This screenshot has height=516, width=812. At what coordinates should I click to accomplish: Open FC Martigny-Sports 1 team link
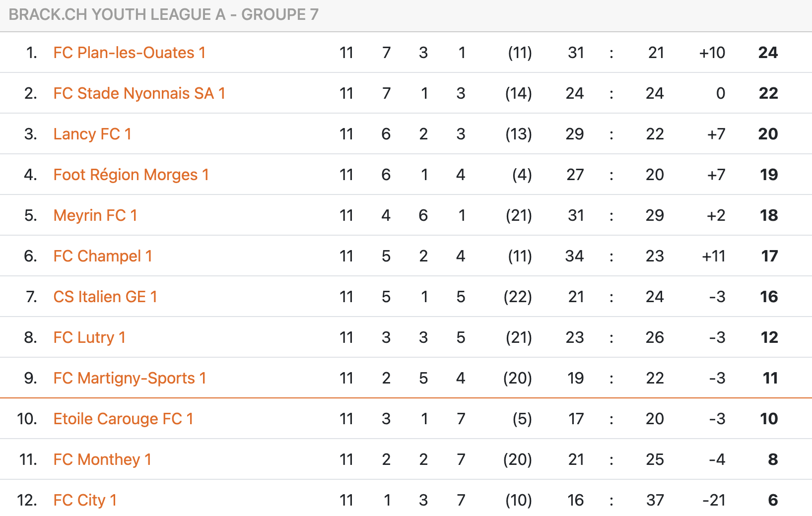click(130, 378)
